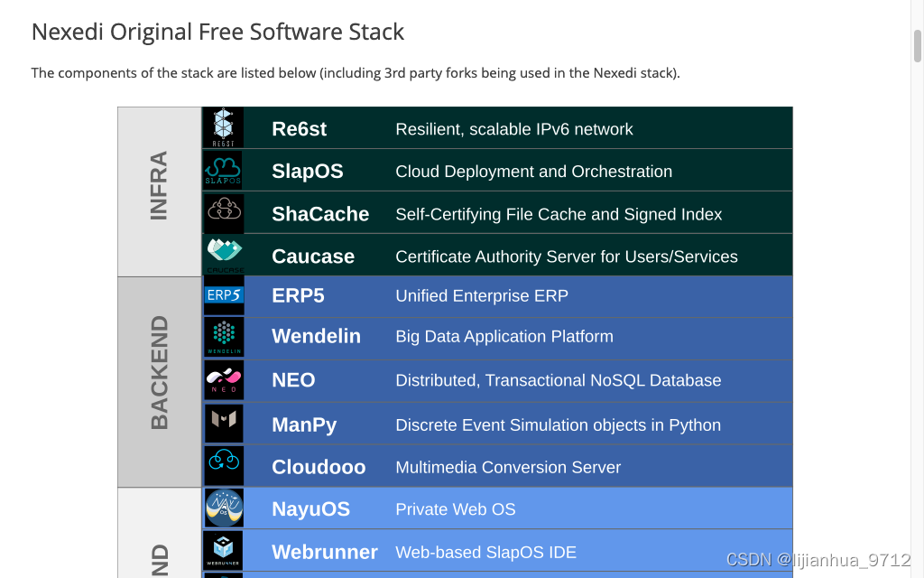Click the Re6st cube network logo
The height and width of the screenshot is (578, 924).
224,126
